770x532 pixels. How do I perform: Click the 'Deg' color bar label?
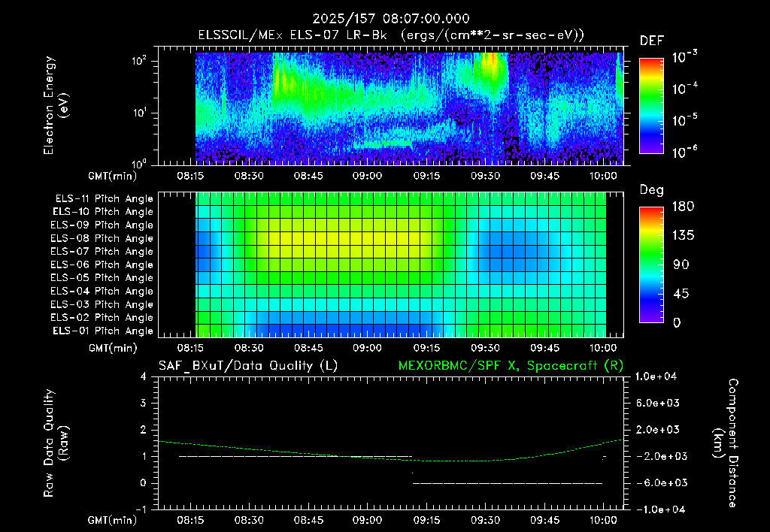652,190
